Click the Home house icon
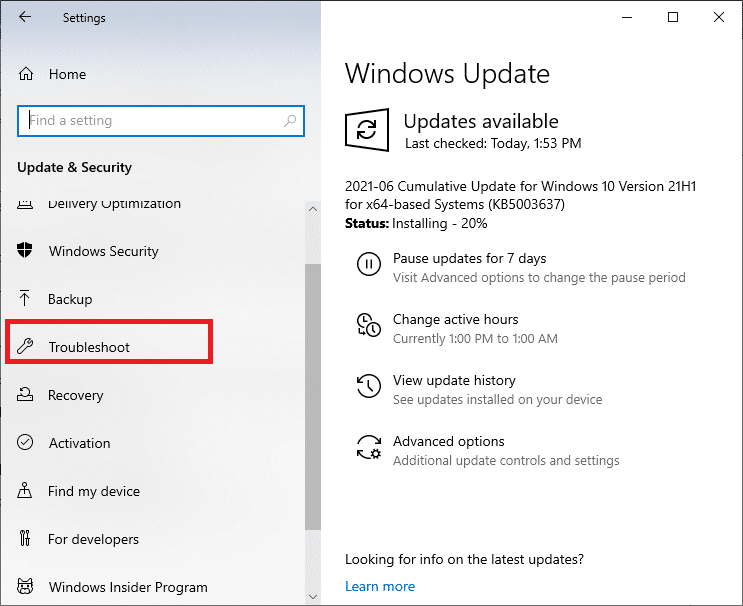The width and height of the screenshot is (743, 606). 26,74
